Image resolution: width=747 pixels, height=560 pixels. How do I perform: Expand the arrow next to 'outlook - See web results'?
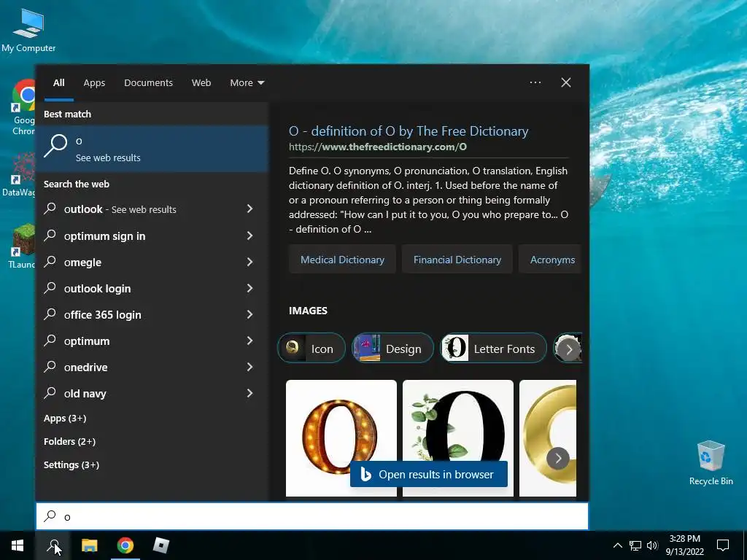point(249,209)
